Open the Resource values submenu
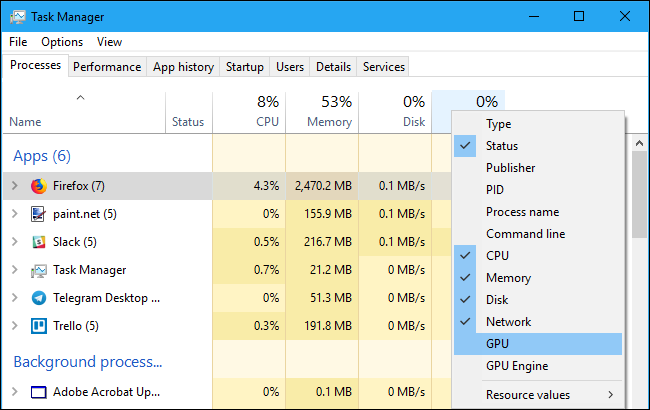Viewport: 650px width, 410px height. pos(528,395)
